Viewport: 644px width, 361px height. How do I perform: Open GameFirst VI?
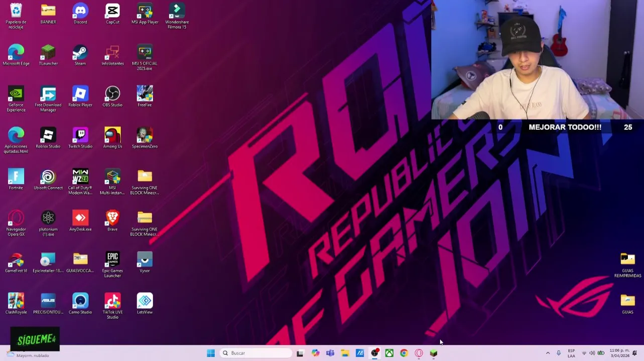pos(16,262)
